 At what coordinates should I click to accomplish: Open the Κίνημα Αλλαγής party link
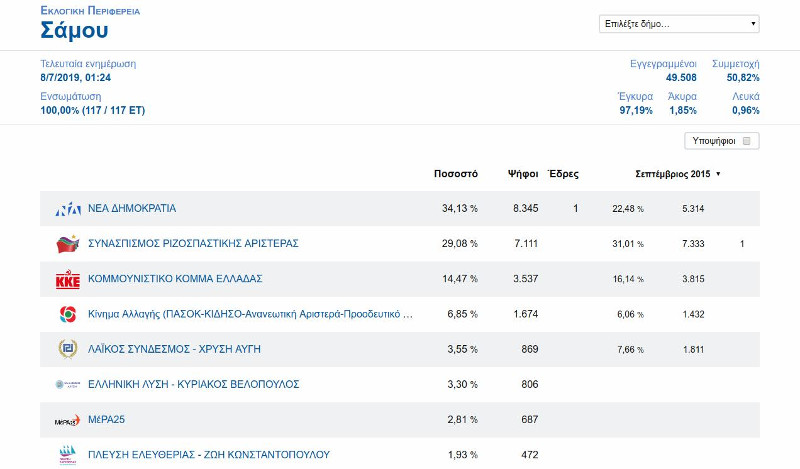tap(251, 314)
